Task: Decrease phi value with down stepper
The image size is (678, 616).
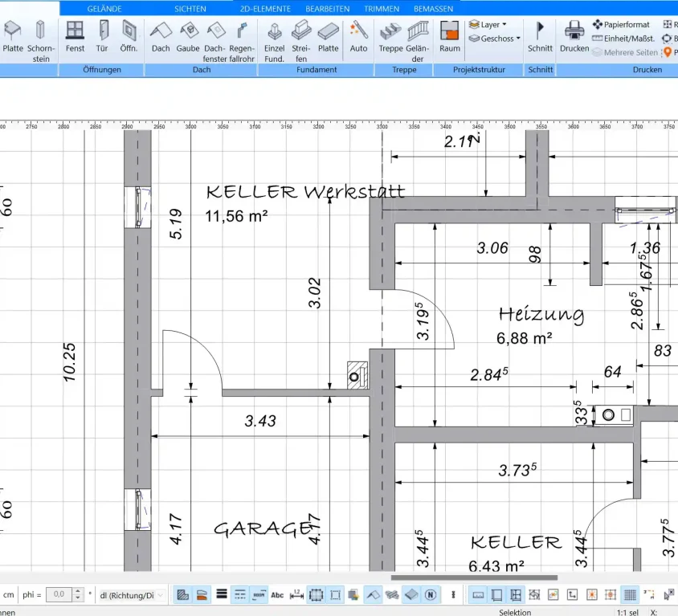Action: (78, 598)
